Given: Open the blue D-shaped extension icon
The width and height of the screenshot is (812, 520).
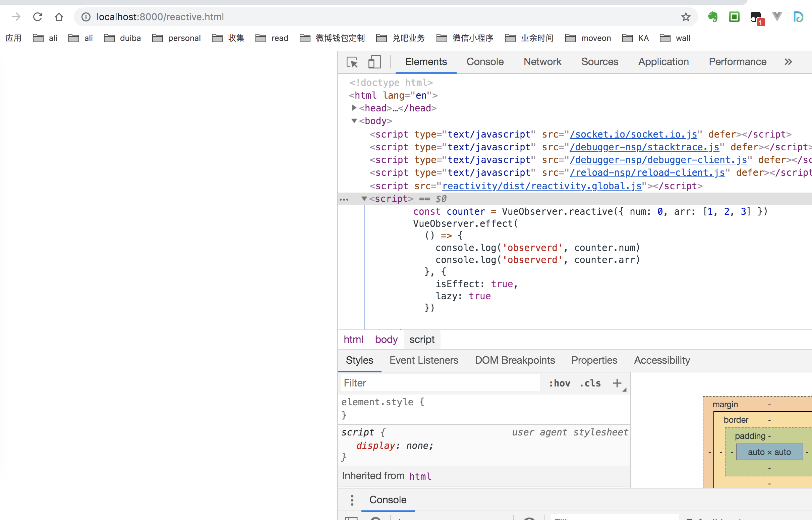Looking at the screenshot, I should tap(799, 16).
